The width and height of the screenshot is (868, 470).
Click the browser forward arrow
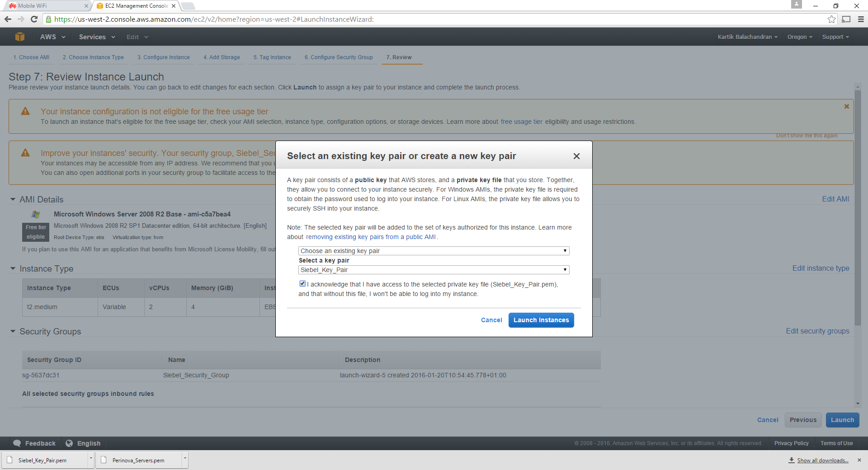coord(21,19)
